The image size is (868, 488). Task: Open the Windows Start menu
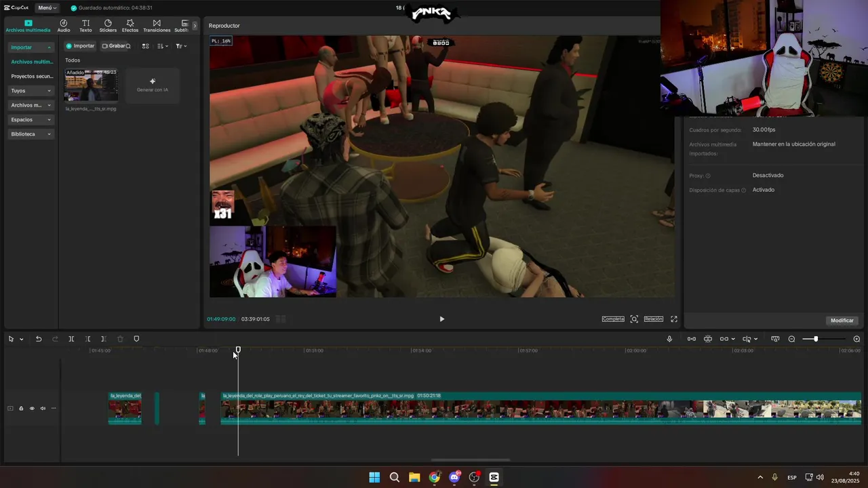click(x=374, y=477)
